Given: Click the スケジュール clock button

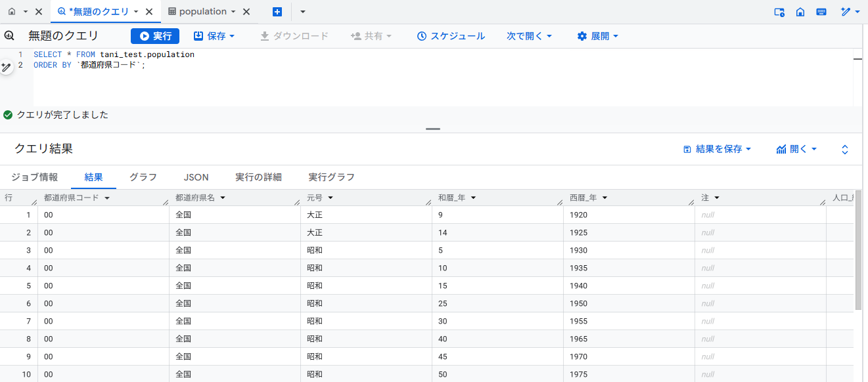Looking at the screenshot, I should (451, 36).
